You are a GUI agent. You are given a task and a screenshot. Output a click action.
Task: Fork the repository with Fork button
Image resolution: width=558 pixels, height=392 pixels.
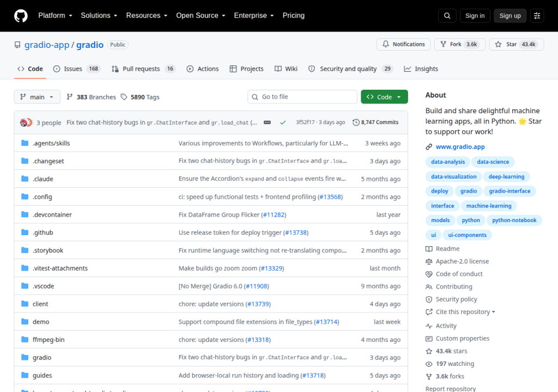point(460,44)
